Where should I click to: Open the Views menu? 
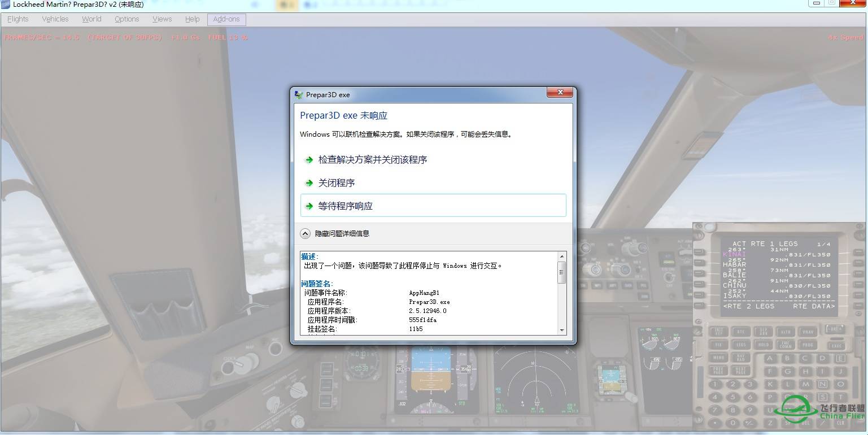click(162, 19)
